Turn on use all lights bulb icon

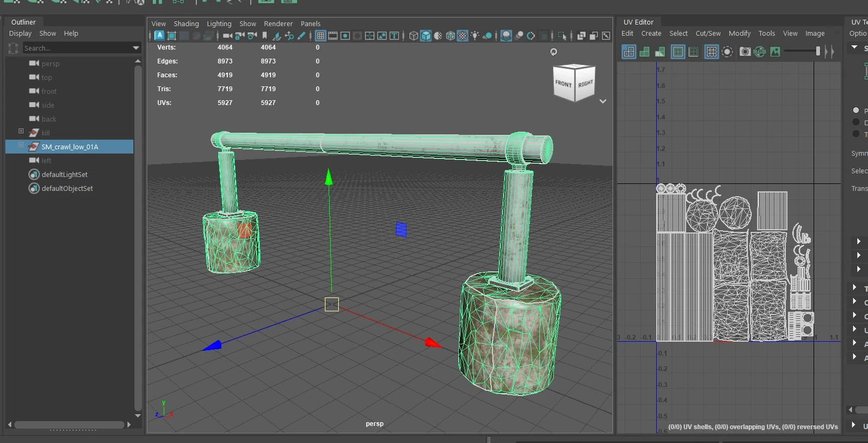(x=475, y=36)
